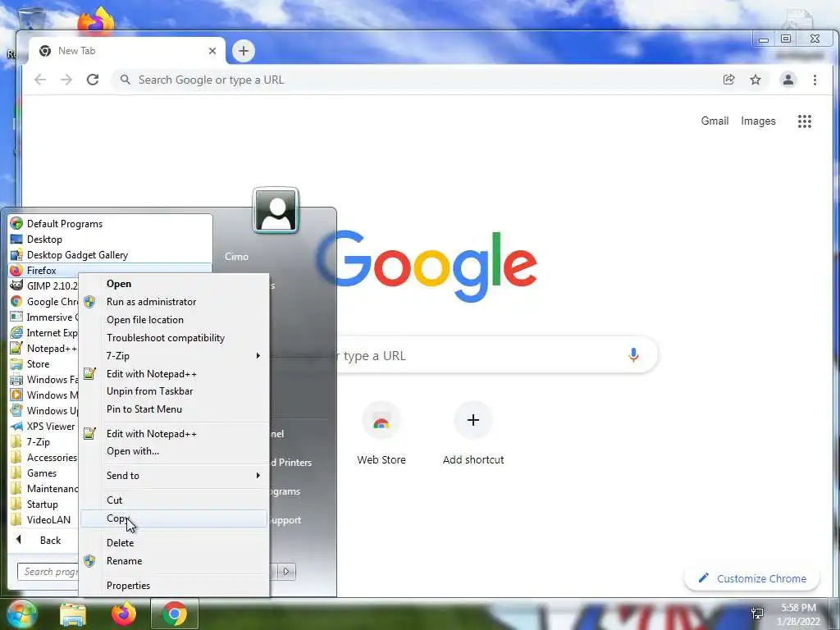This screenshot has width=840, height=630.
Task: Click the Chrome taskbar button
Action: [x=175, y=614]
